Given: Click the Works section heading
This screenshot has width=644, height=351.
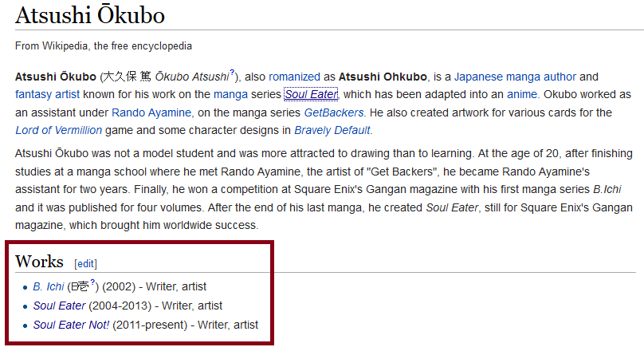Looking at the screenshot, I should [39, 262].
